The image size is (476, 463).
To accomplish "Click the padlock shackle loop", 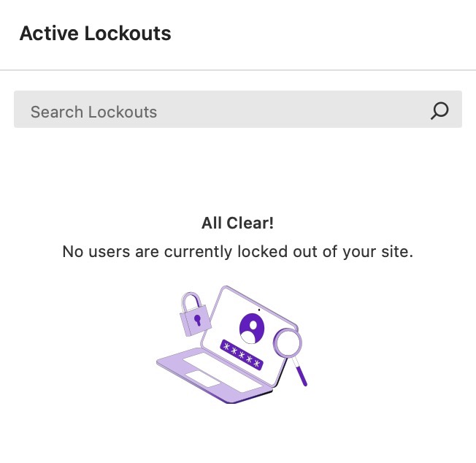I will point(191,299).
